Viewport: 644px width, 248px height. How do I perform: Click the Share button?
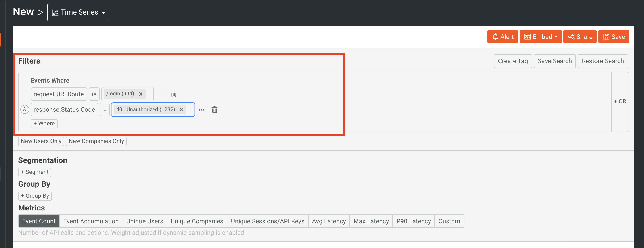point(580,37)
